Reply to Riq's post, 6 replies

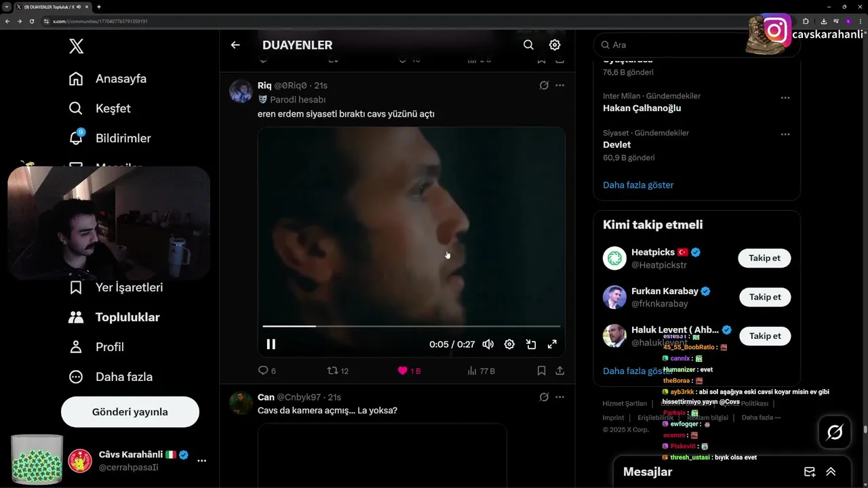tap(267, 371)
